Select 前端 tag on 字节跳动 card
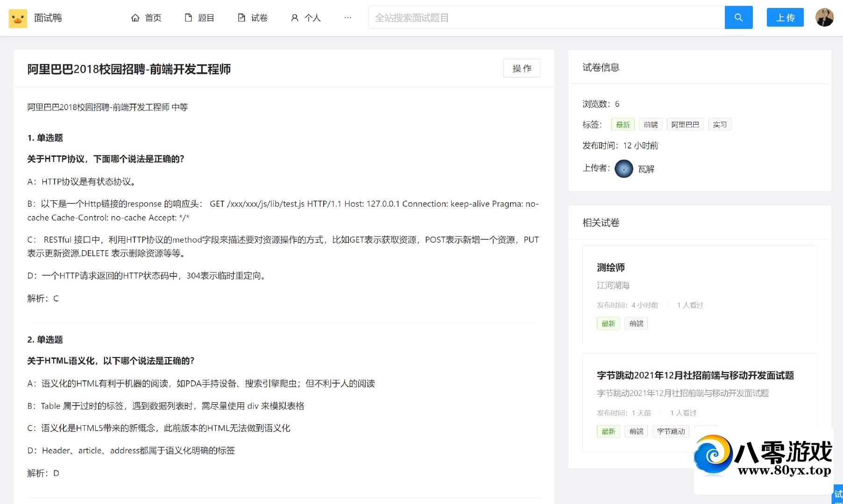The width and height of the screenshot is (843, 504). click(636, 431)
